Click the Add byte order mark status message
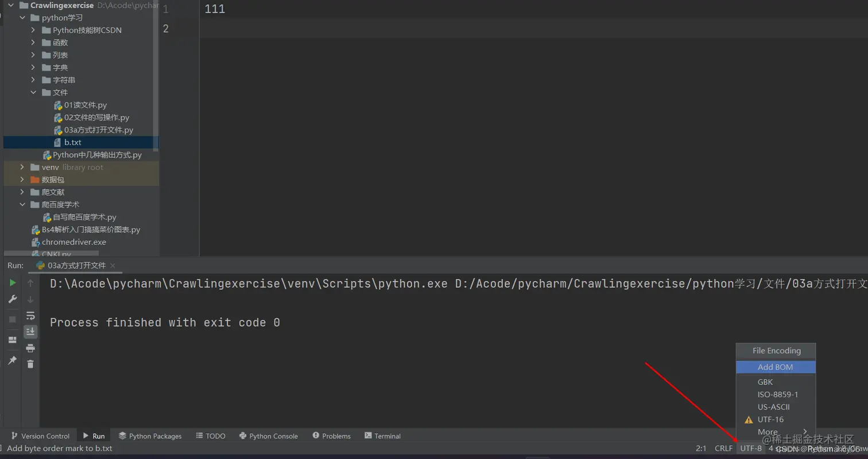 point(60,449)
